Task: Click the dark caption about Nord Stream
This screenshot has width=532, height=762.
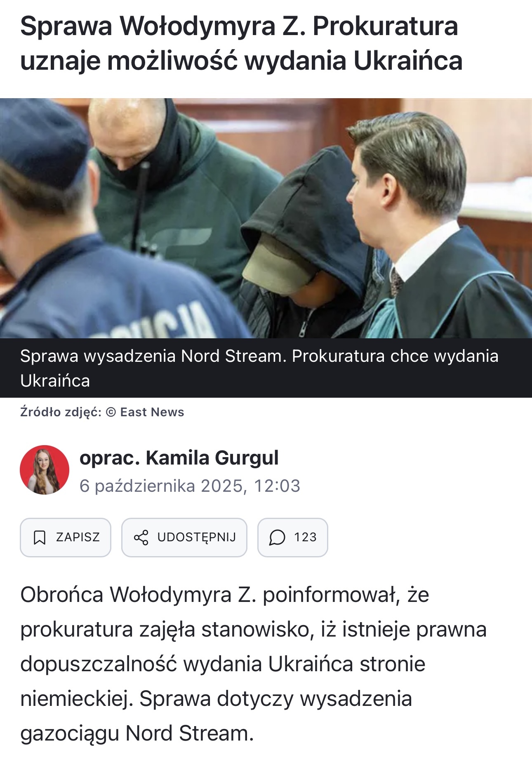Action: click(x=266, y=368)
